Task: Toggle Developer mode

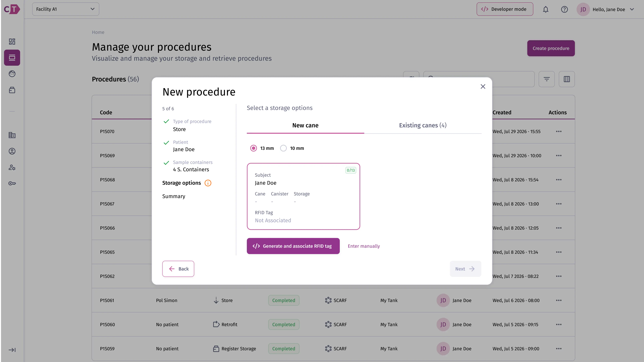Action: pyautogui.click(x=504, y=9)
